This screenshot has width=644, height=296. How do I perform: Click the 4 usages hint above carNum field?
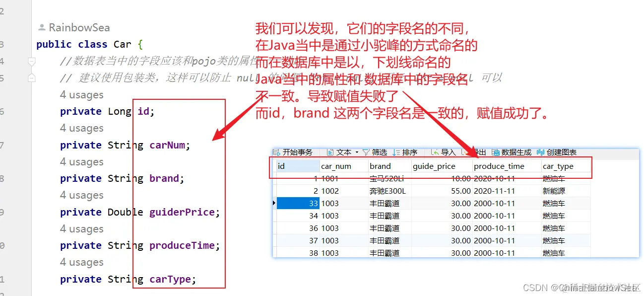(82, 128)
